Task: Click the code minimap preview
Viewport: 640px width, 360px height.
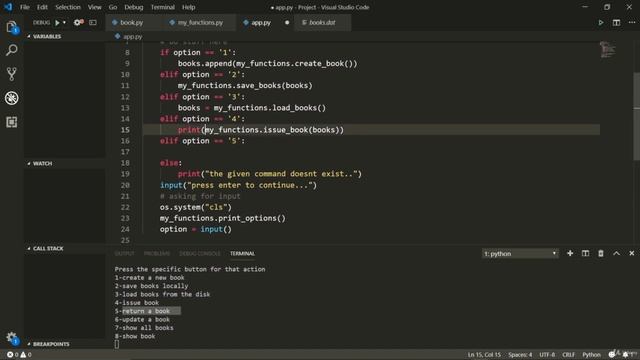Action: pyautogui.click(x=607, y=50)
